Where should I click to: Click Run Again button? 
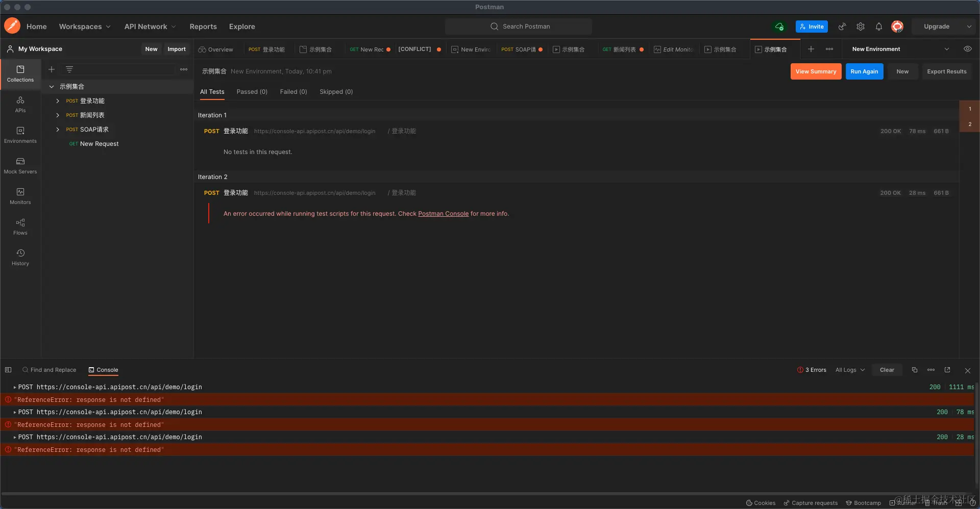864,71
